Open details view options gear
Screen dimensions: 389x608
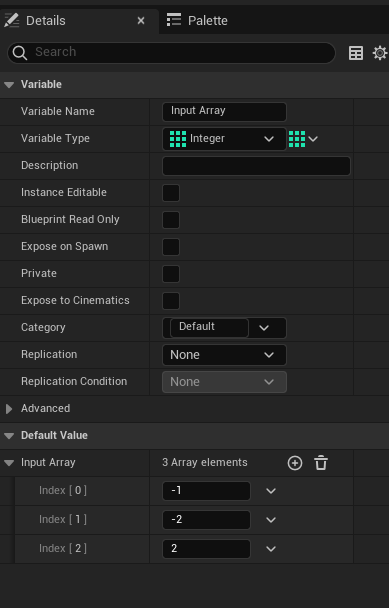point(380,53)
